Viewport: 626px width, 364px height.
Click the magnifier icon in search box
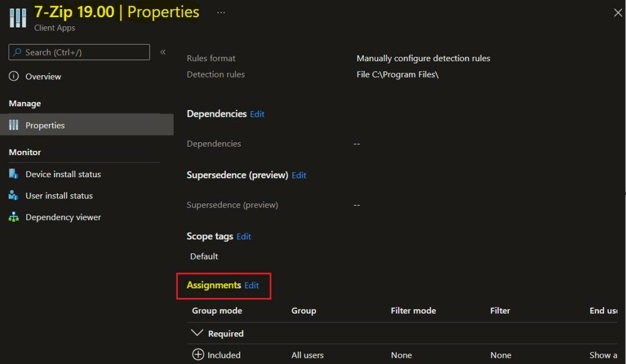[x=17, y=53]
